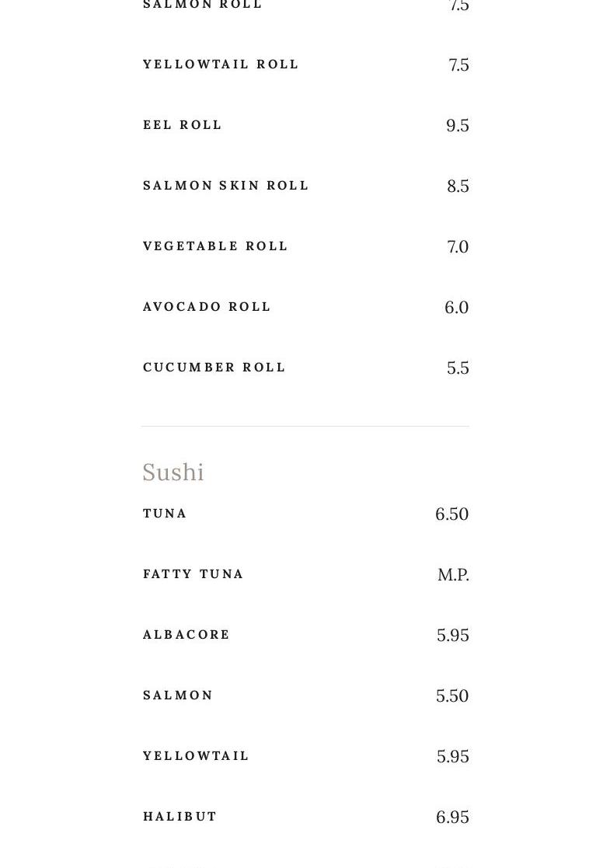
Task: Click the Sushi section heading
Action: pyautogui.click(x=173, y=472)
